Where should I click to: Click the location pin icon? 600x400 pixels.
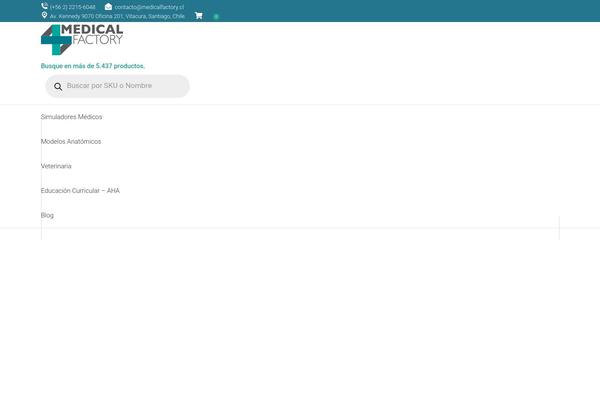[x=44, y=15]
